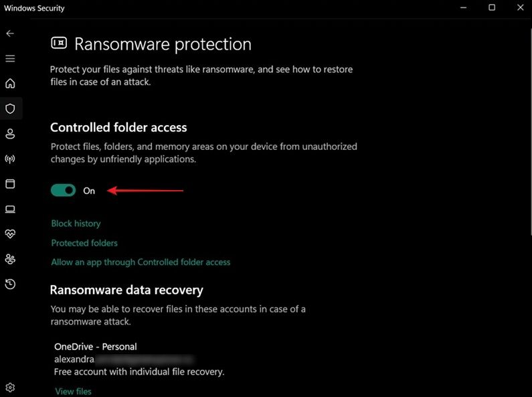
Task: Open Family options icon
Action: 10,259
